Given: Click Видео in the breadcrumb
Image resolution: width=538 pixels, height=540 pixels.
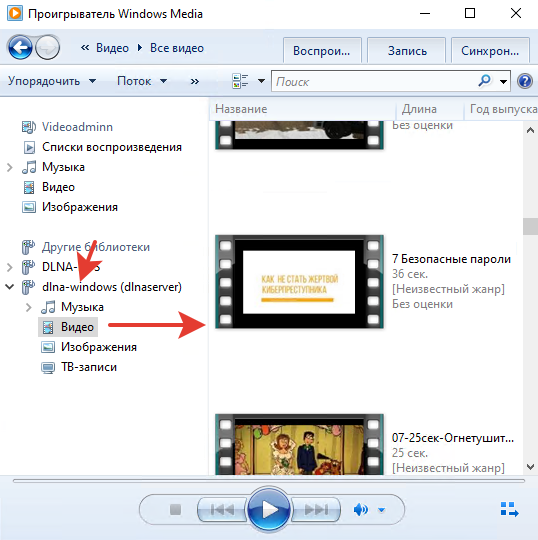Looking at the screenshot, I should pyautogui.click(x=112, y=48).
